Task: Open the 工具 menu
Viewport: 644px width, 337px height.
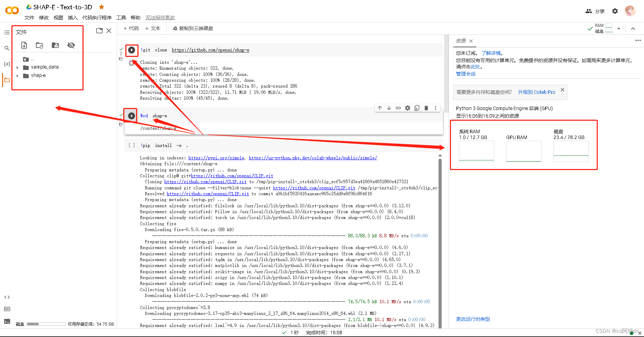Action: pyautogui.click(x=121, y=18)
